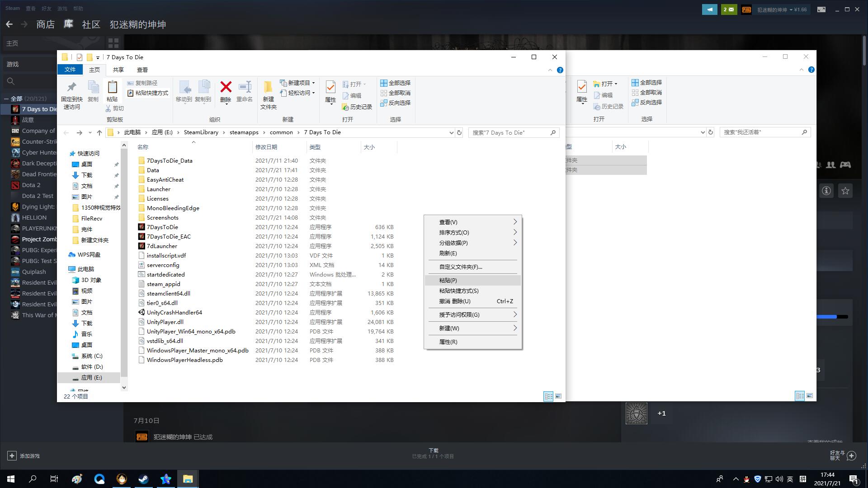Viewport: 868px width, 488px height.
Task: Open View (查看) submenu in the context menu
Action: (x=473, y=222)
